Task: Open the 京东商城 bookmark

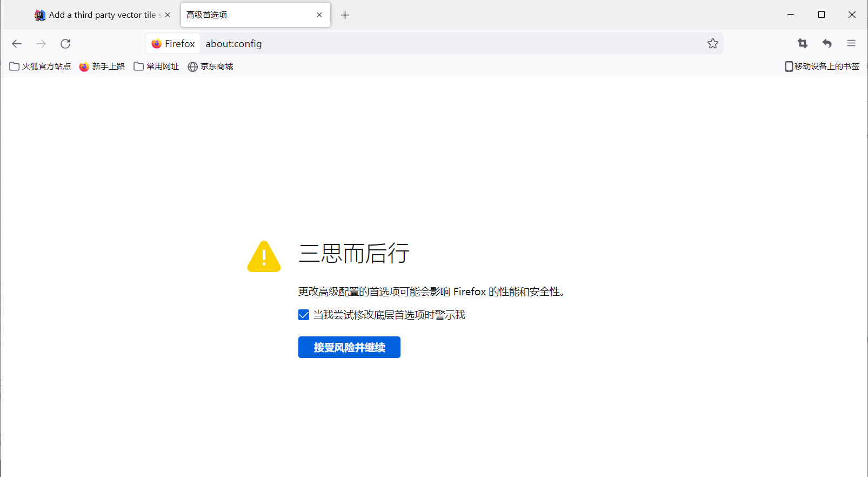Action: click(x=210, y=67)
